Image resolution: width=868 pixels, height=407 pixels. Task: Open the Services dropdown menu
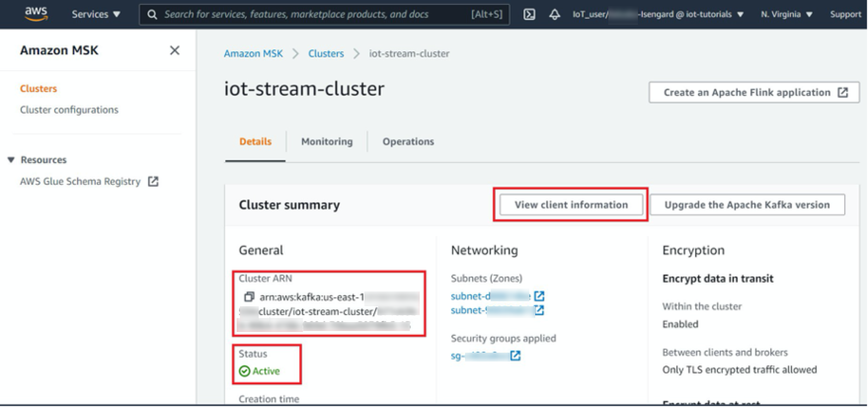point(96,14)
